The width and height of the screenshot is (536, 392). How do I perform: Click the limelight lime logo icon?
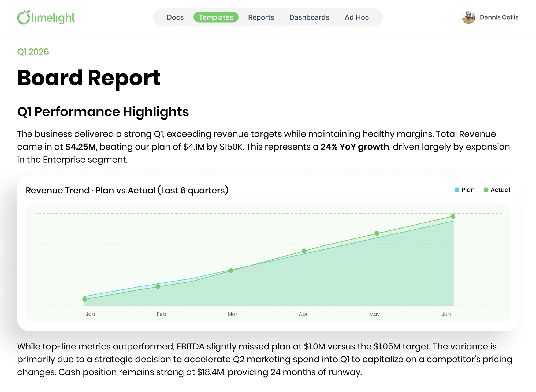tap(24, 17)
